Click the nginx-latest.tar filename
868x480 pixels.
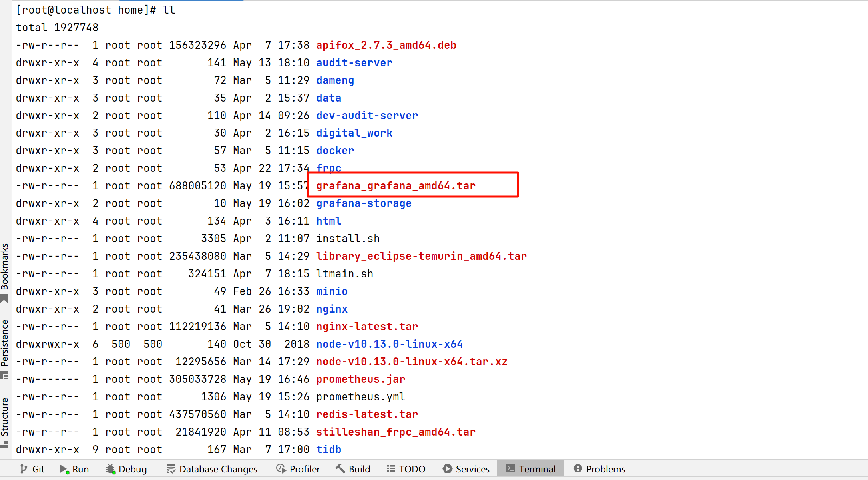(x=367, y=327)
